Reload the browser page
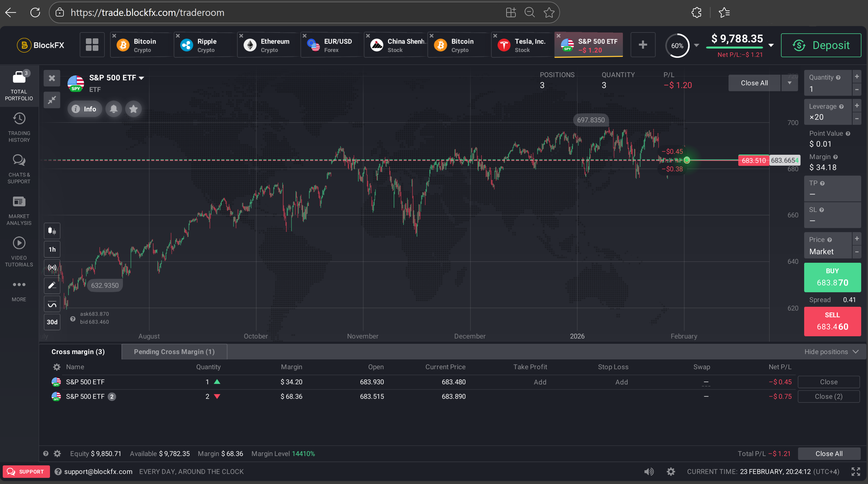The width and height of the screenshot is (868, 484). (x=35, y=12)
